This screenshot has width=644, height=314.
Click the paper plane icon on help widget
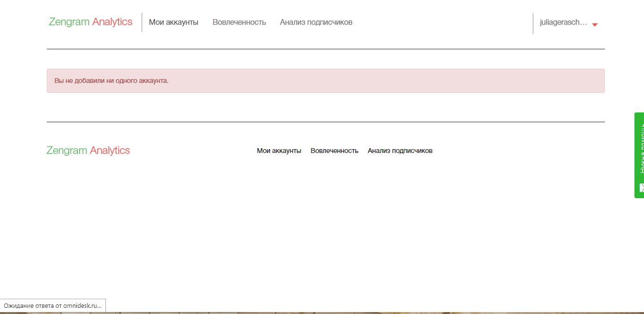click(641, 187)
